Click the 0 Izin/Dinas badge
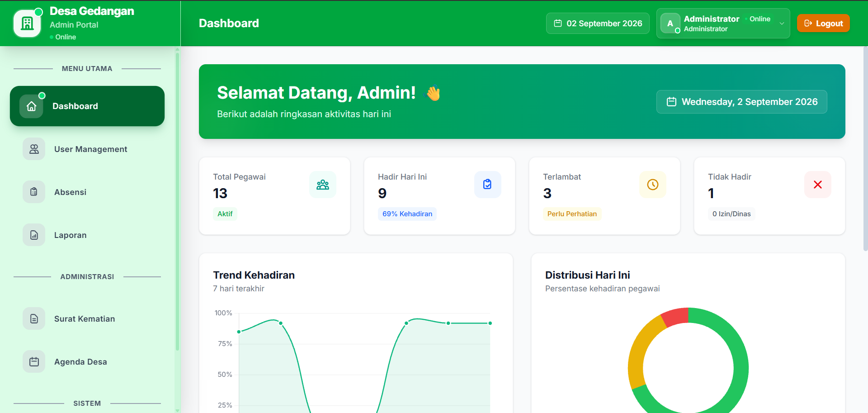The image size is (868, 413). point(731,214)
